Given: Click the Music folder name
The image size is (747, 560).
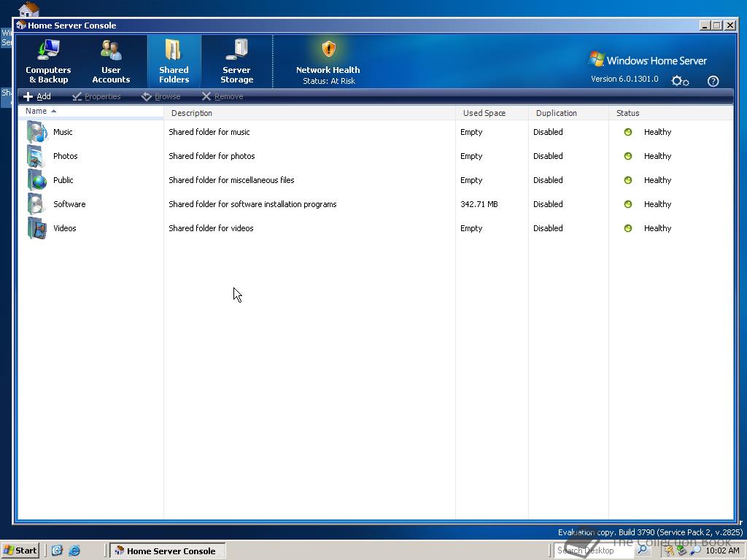Looking at the screenshot, I should coord(63,132).
